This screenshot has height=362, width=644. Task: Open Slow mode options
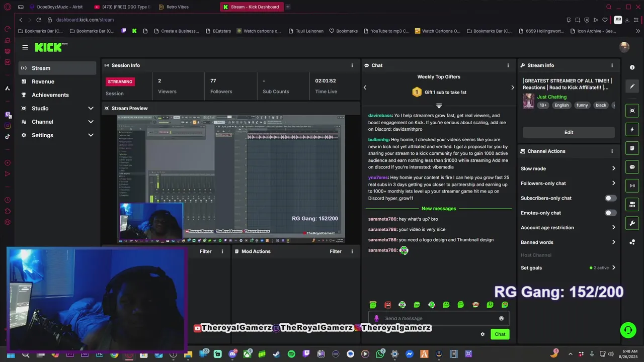click(568, 168)
